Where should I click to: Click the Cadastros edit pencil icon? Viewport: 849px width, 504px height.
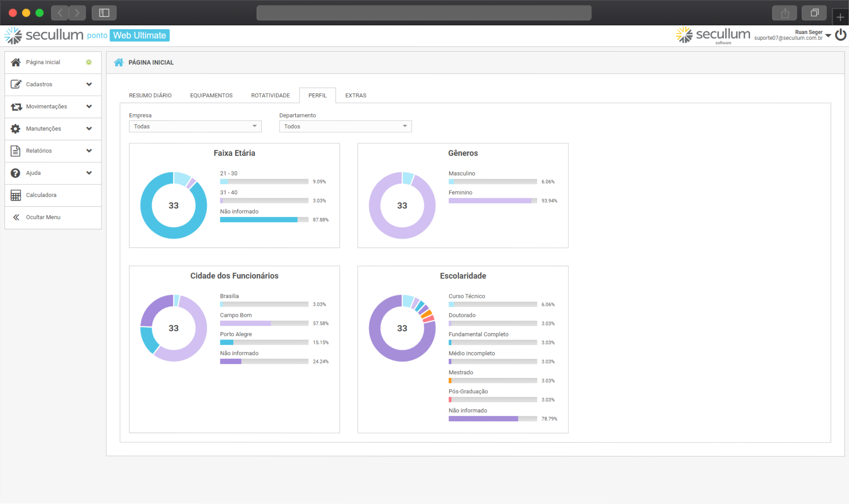(x=16, y=84)
